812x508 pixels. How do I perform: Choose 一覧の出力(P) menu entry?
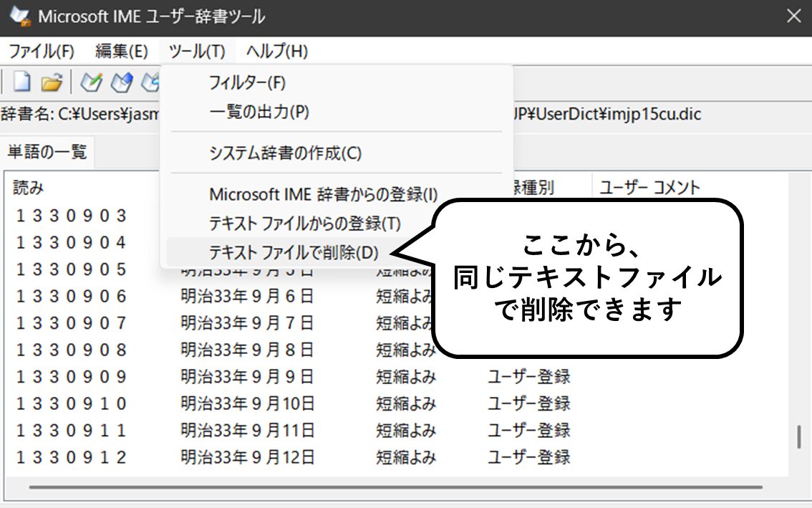coord(258,112)
